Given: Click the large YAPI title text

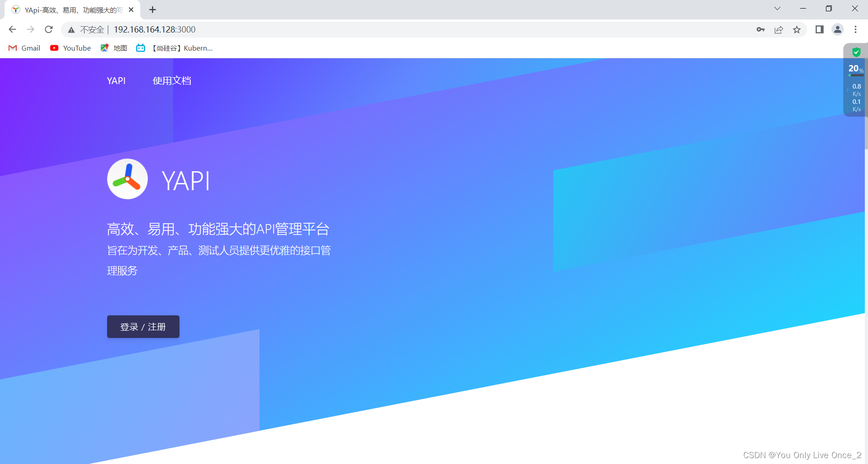Looking at the screenshot, I should [x=186, y=181].
